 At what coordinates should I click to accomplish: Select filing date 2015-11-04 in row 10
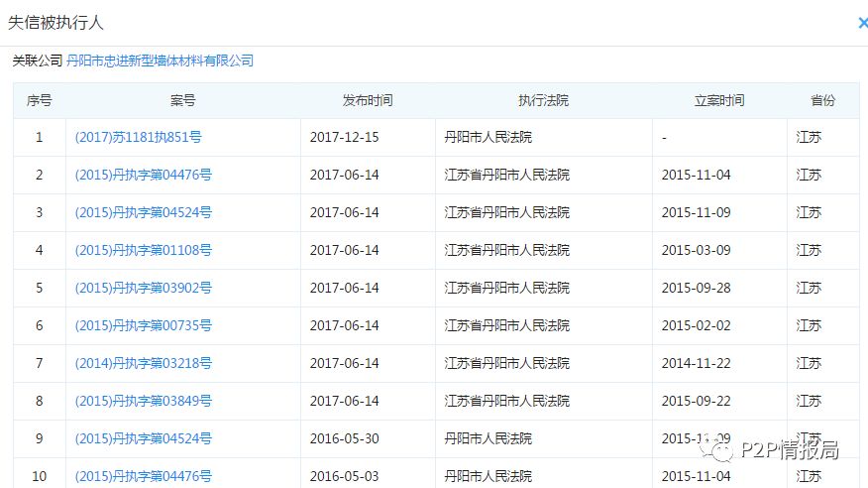click(x=696, y=476)
